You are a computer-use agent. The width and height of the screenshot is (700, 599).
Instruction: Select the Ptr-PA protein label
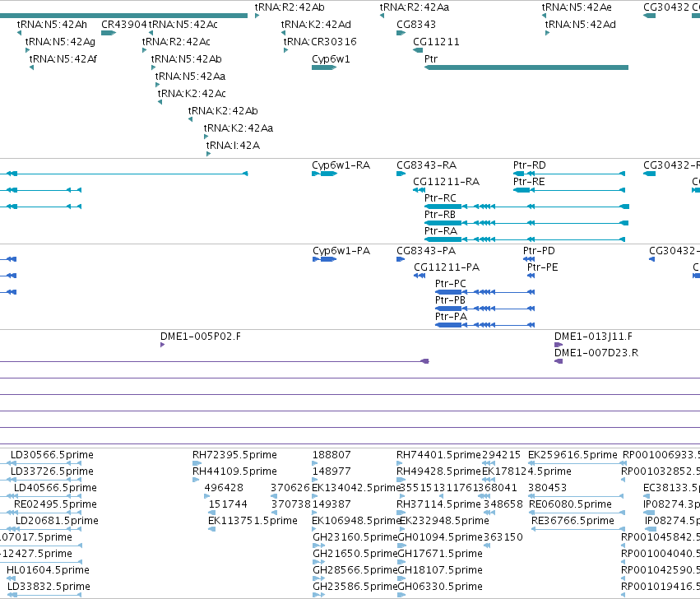coord(451,317)
